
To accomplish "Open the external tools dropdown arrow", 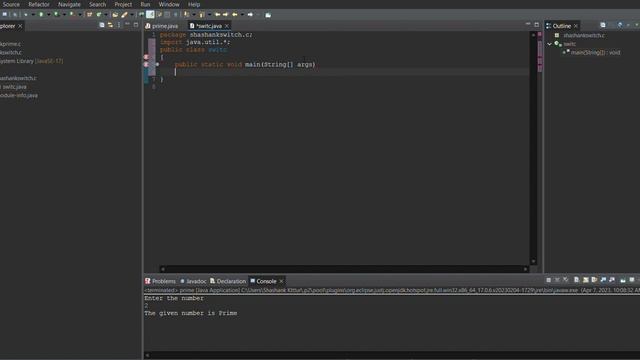I will pyautogui.click(x=80, y=14).
